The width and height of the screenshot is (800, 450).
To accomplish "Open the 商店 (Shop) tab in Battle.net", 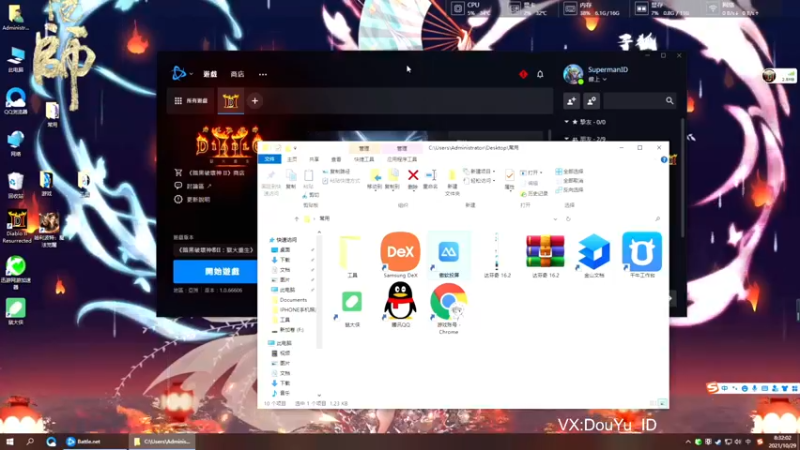I will tap(237, 74).
